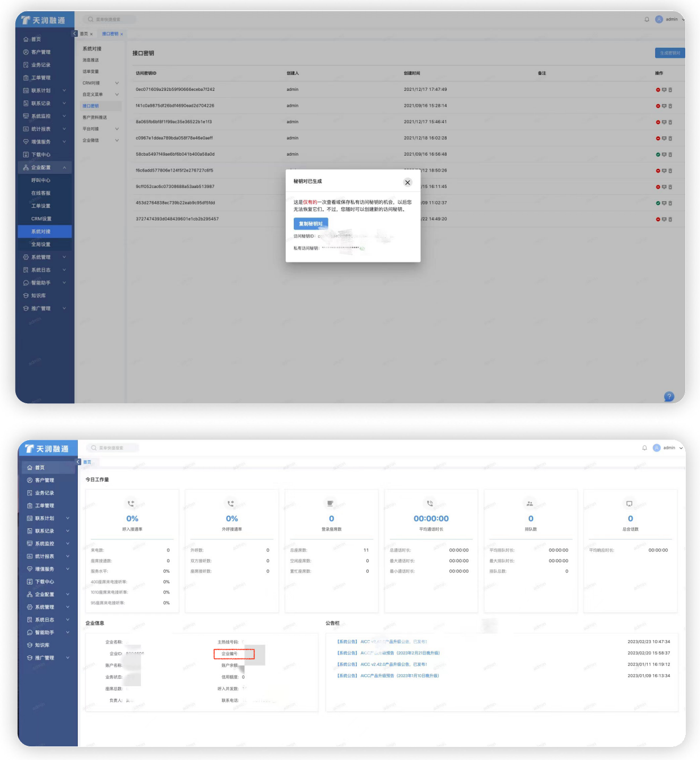Open remark icon for key f41c0a9875

664,106
